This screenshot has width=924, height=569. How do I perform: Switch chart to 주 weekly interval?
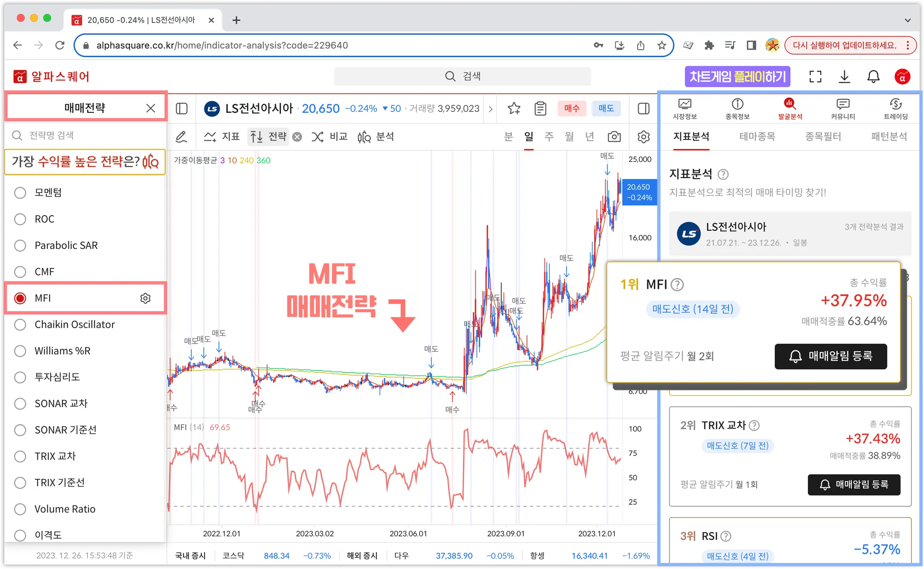[549, 137]
